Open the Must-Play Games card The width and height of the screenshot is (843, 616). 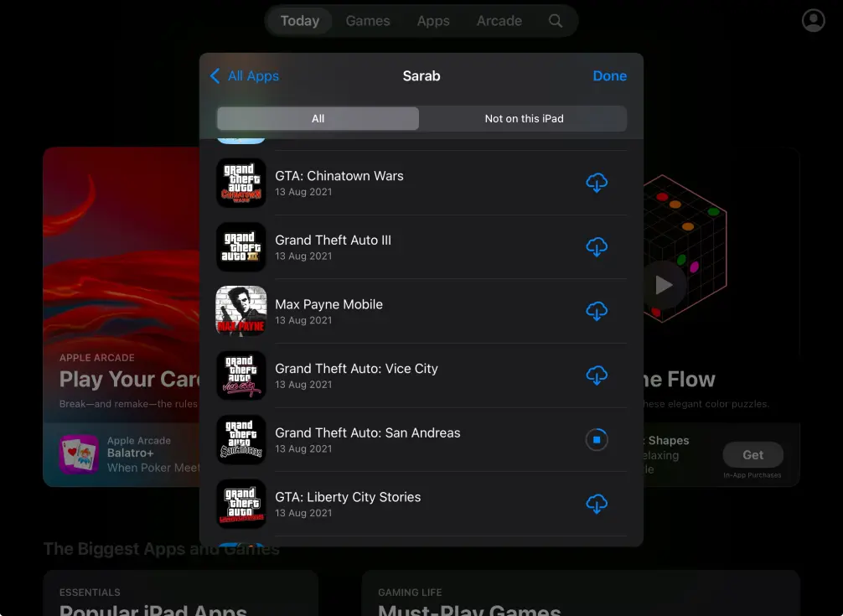tap(581, 593)
